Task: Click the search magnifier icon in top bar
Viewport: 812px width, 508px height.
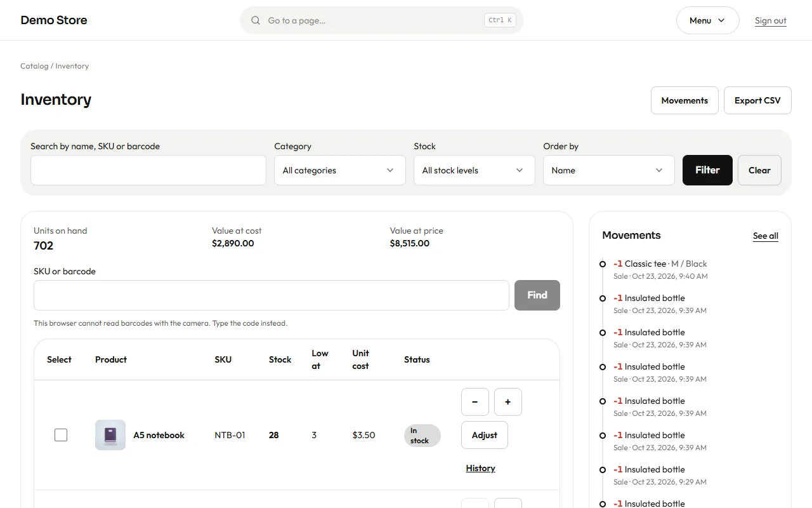Action: 256,20
